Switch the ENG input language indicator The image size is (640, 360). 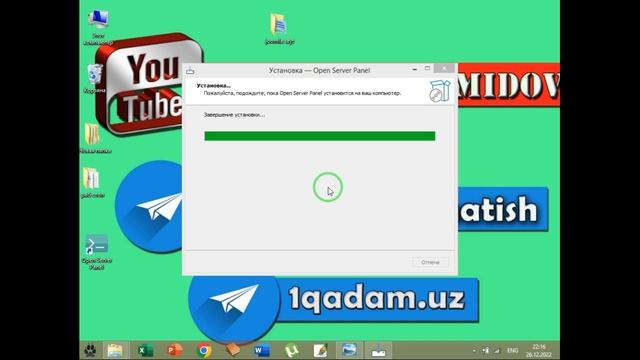click(x=512, y=351)
